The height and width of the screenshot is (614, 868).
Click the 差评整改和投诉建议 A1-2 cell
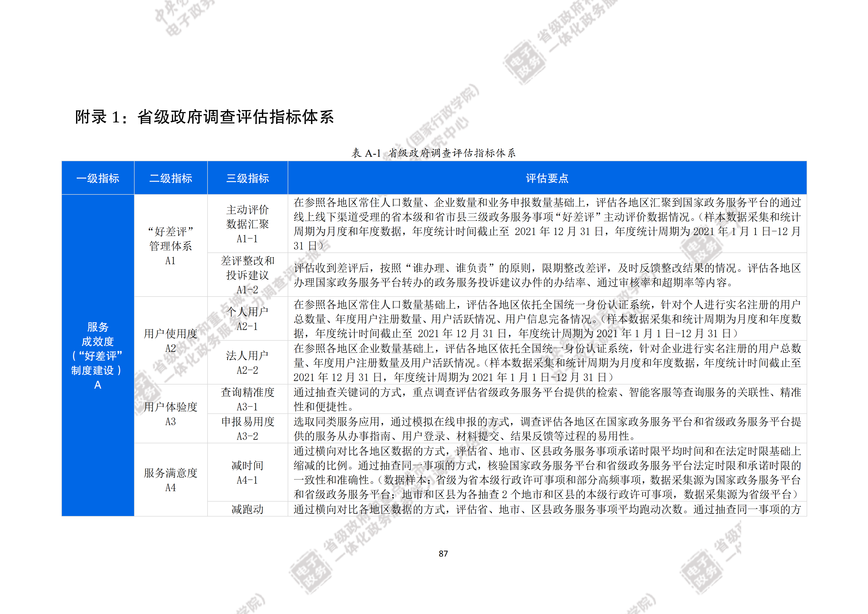(x=247, y=275)
